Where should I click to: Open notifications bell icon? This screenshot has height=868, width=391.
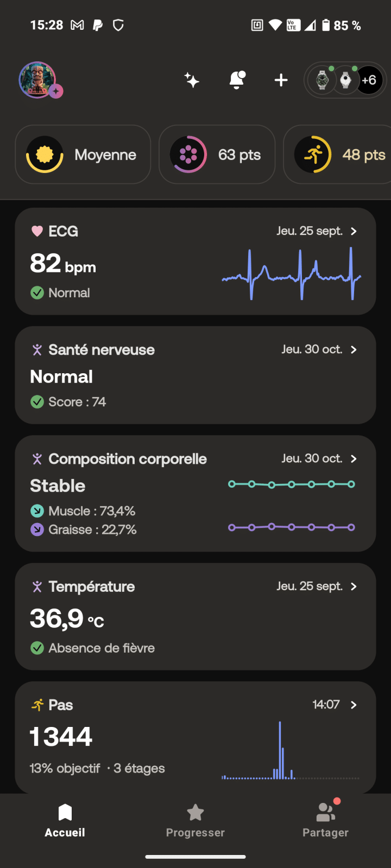click(x=237, y=80)
